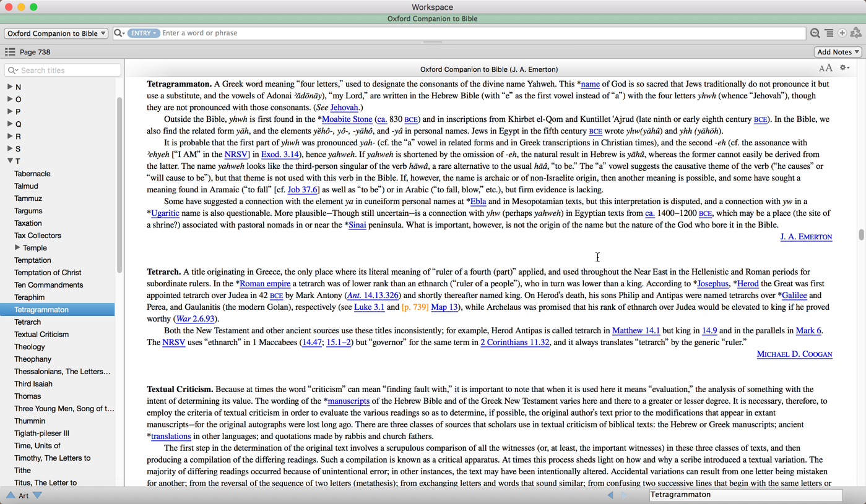The image size is (866, 504).
Task: Click the Michael D. Coogan author link
Action: click(x=794, y=354)
